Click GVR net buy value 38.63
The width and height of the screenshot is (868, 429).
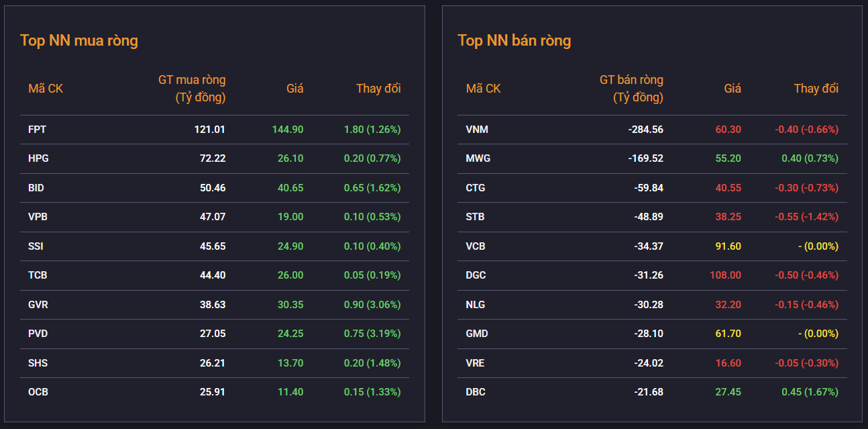click(x=213, y=305)
